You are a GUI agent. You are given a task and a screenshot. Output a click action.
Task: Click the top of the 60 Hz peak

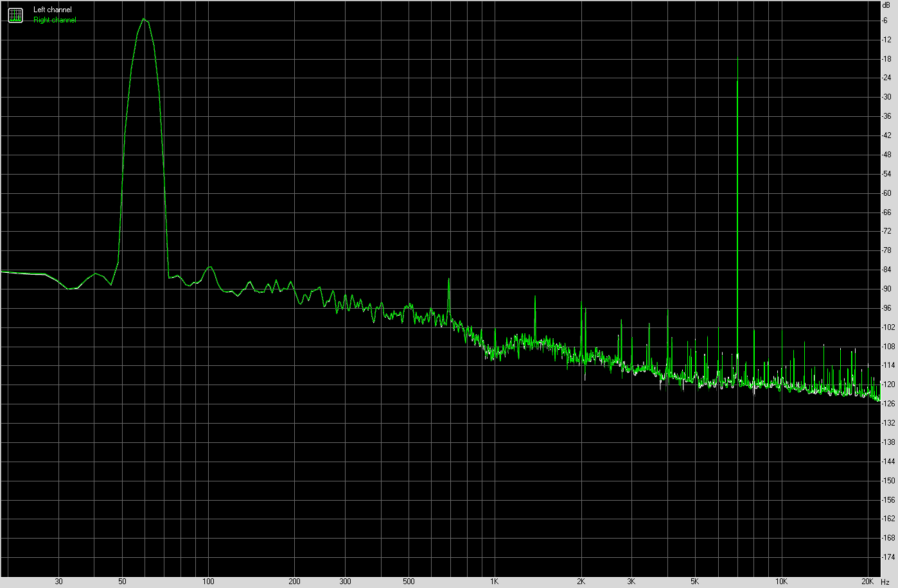click(x=145, y=19)
